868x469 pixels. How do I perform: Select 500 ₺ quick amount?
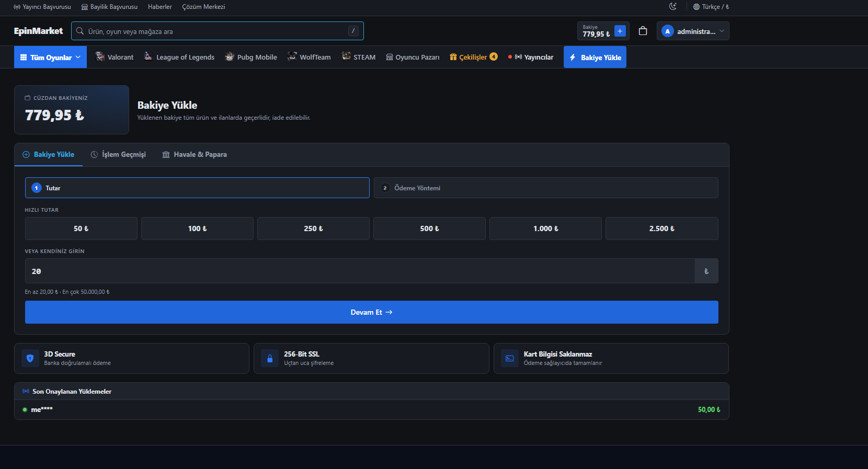click(429, 228)
